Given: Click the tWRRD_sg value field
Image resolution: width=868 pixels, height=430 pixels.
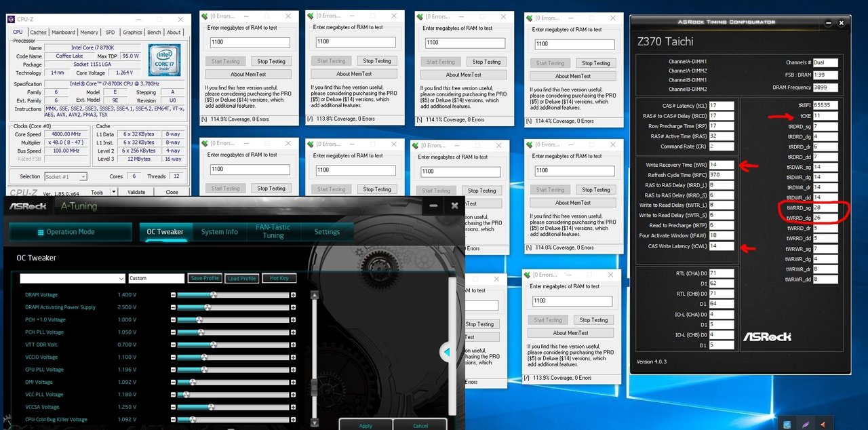Looking at the screenshot, I should coord(825,208).
